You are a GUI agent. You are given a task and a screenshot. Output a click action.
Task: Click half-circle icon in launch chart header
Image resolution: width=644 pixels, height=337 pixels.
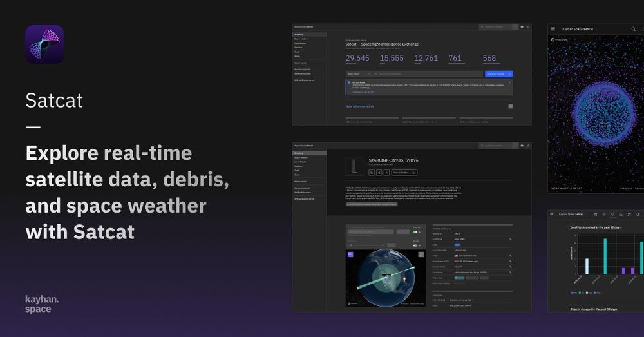pyautogui.click(x=638, y=214)
